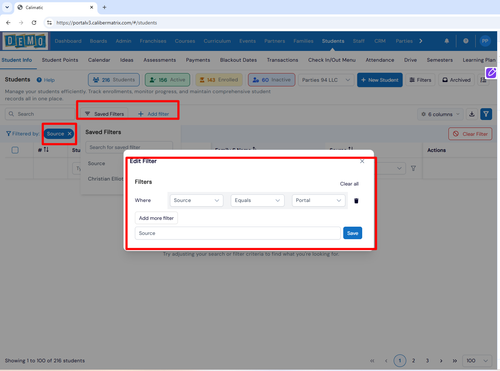Filter by 60 Inactive badge
The image size is (500, 371).
[272, 80]
